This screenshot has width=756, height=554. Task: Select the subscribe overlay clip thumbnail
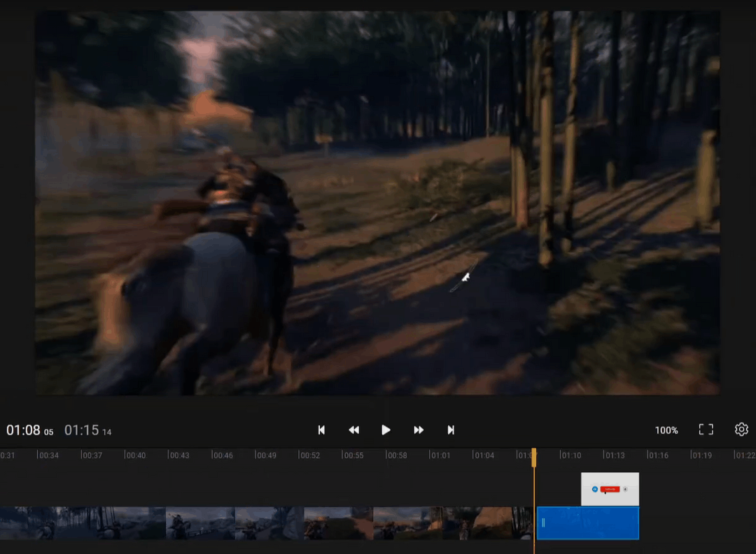pyautogui.click(x=610, y=489)
